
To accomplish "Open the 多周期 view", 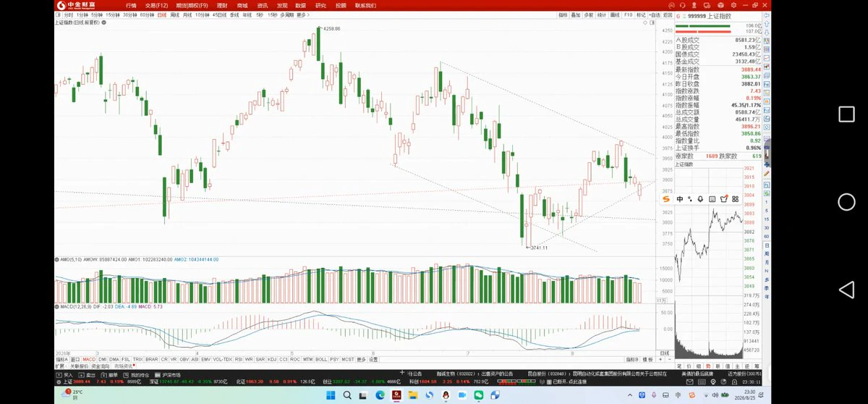I will [x=286, y=14].
